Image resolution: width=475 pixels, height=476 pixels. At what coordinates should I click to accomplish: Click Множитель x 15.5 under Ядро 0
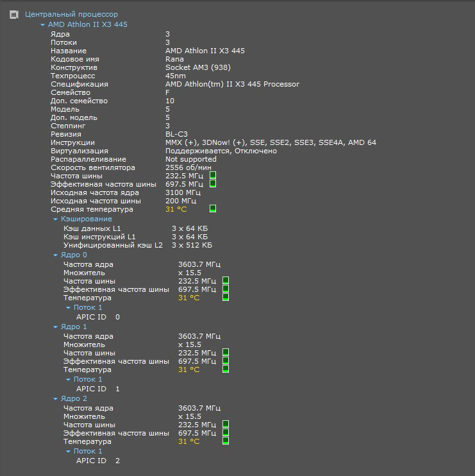132,273
